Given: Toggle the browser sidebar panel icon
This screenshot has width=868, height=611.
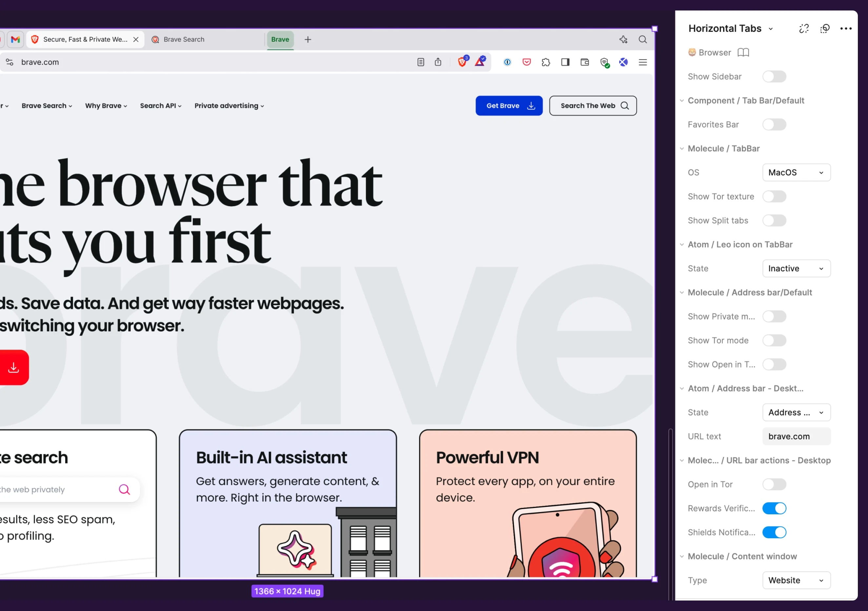Looking at the screenshot, I should click(x=565, y=62).
